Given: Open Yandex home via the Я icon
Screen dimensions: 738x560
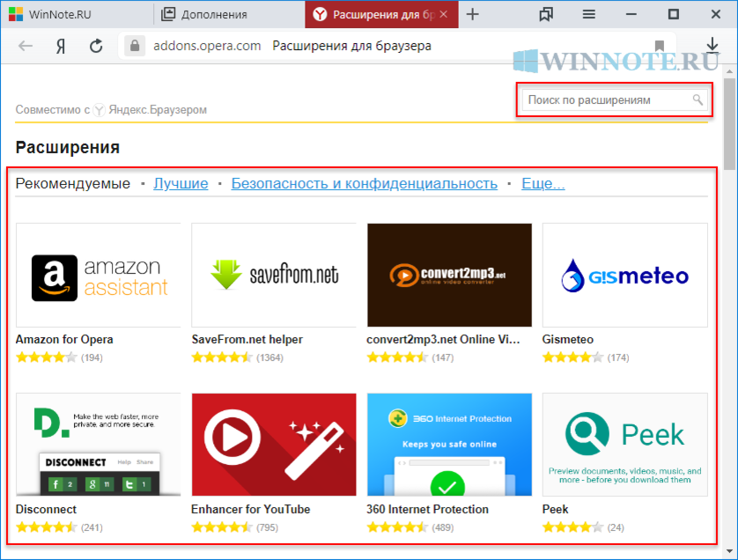Looking at the screenshot, I should point(60,46).
